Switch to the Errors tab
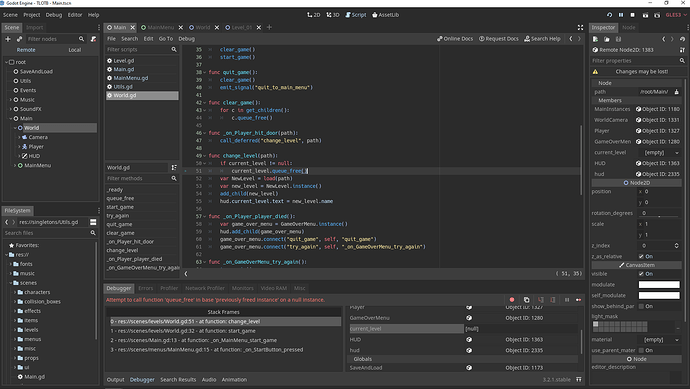Screen dimensions: 690x389 pos(146,288)
